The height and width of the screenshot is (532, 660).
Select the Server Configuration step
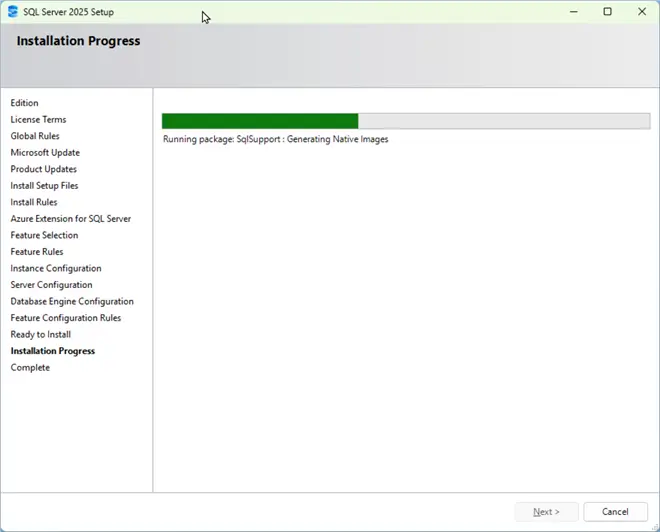(51, 285)
